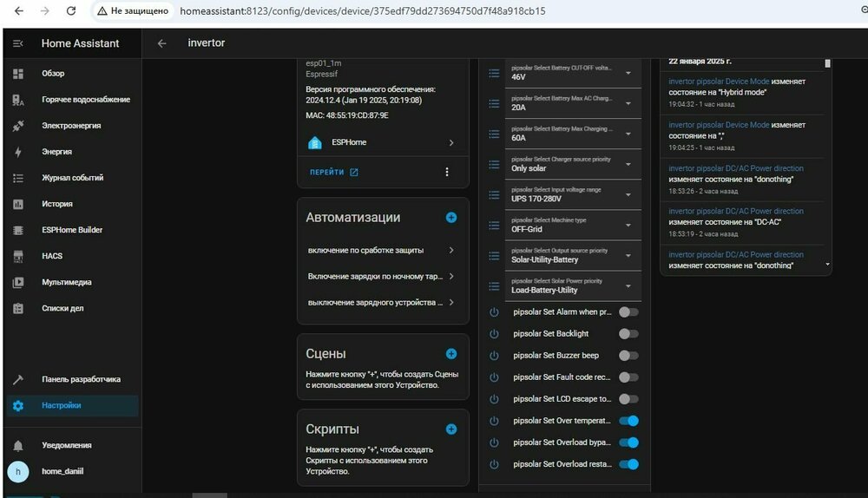Reload the page in browser
Screen dimensions: 868x498
pos(71,11)
